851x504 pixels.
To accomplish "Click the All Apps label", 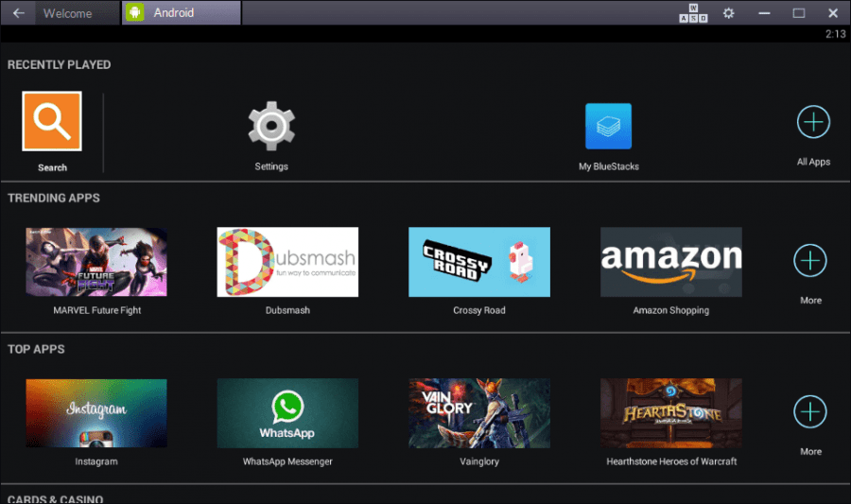I will [x=813, y=162].
